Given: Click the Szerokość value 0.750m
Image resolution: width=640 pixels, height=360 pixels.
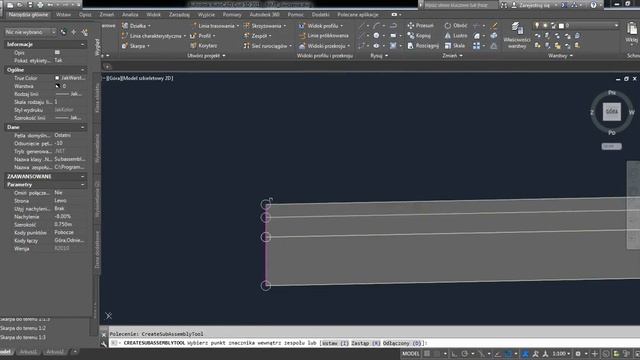Looking at the screenshot, I should (x=63, y=224).
